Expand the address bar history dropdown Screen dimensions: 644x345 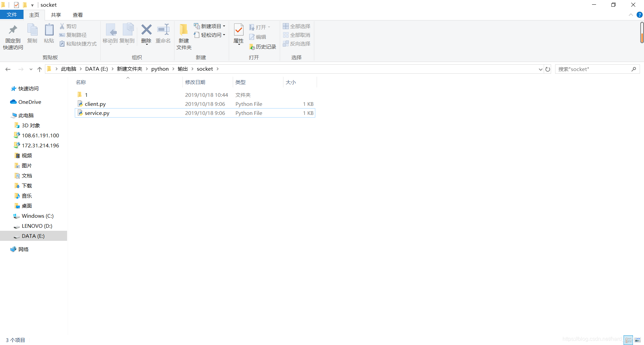point(540,69)
